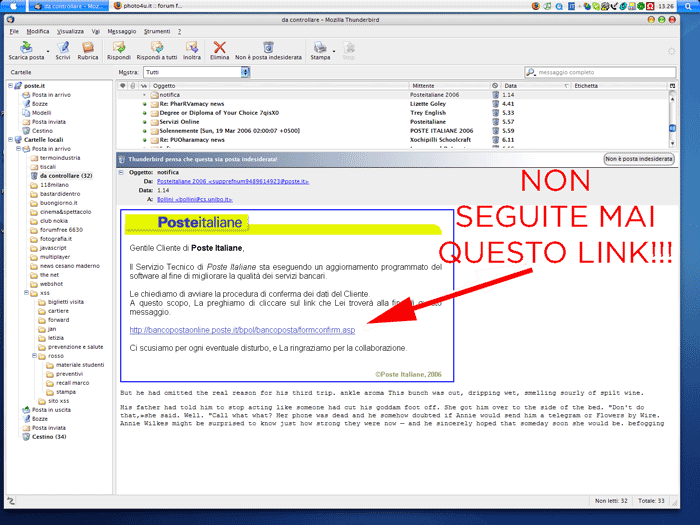Select the prevenzione e salute folder

(x=75, y=346)
